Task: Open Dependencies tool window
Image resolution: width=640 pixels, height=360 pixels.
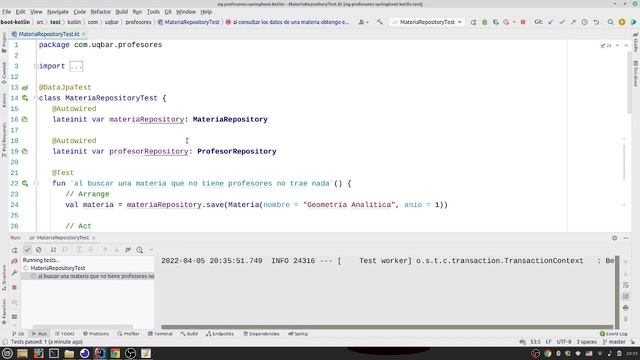Action: (261, 333)
